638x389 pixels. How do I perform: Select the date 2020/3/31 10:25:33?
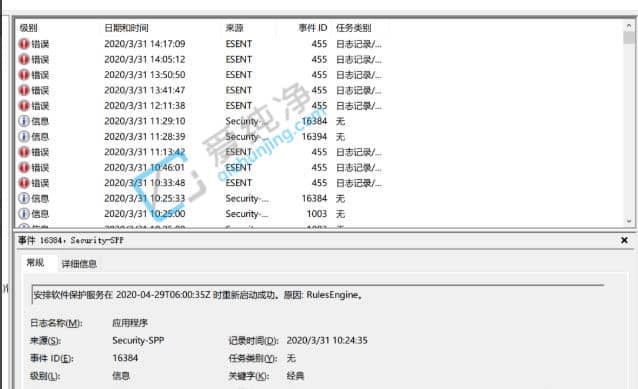click(x=145, y=199)
